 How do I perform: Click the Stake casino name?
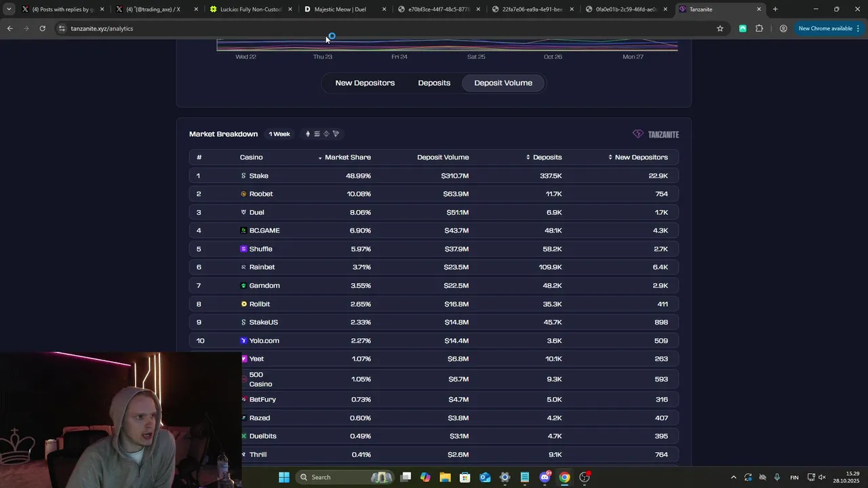[x=258, y=176]
